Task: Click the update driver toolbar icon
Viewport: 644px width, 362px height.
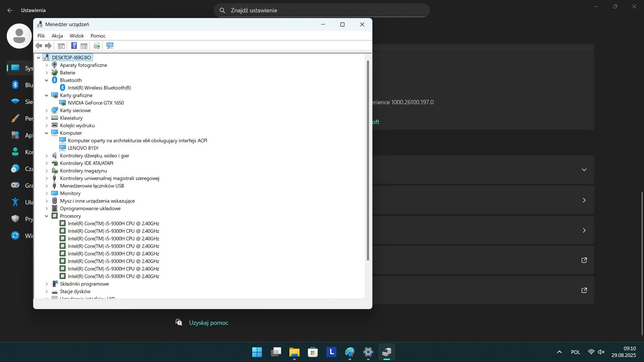Action: 97,46
